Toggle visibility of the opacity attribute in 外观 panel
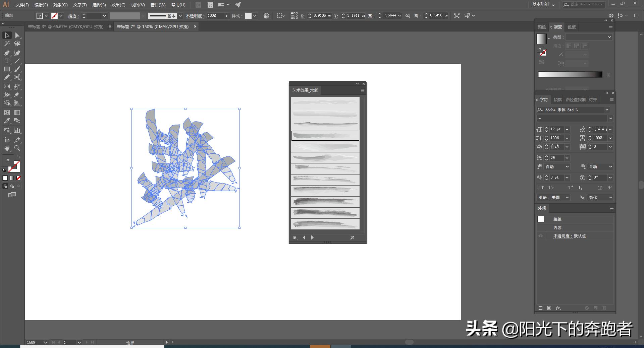Screen dimensions: 644x348 (x=540, y=236)
